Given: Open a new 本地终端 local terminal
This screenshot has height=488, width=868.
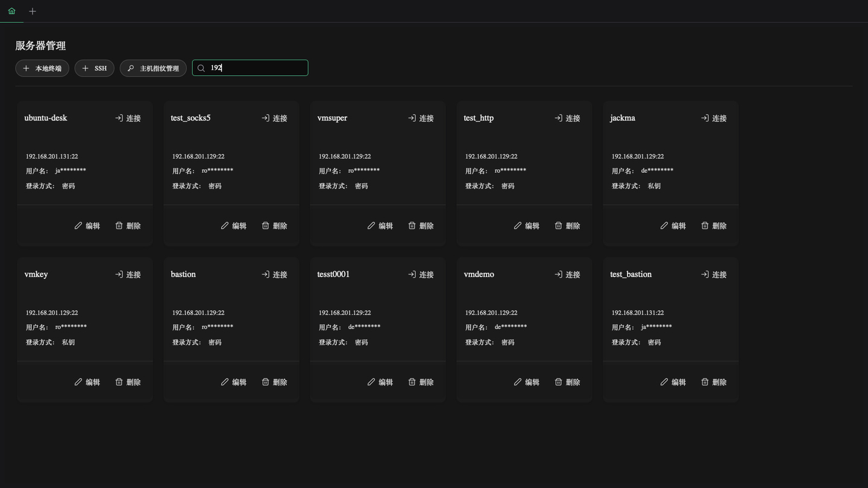Looking at the screenshot, I should pyautogui.click(x=42, y=68).
